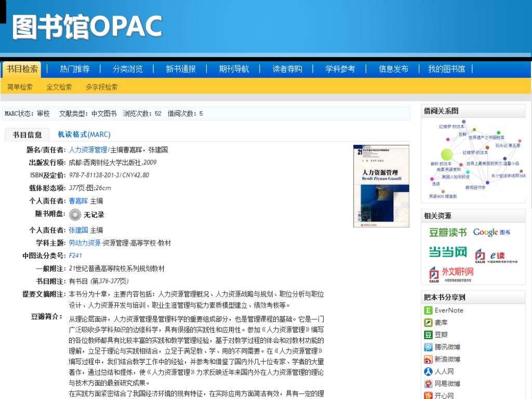Open the 期刊导航 menu
This screenshot has width=532, height=399.
point(234,69)
